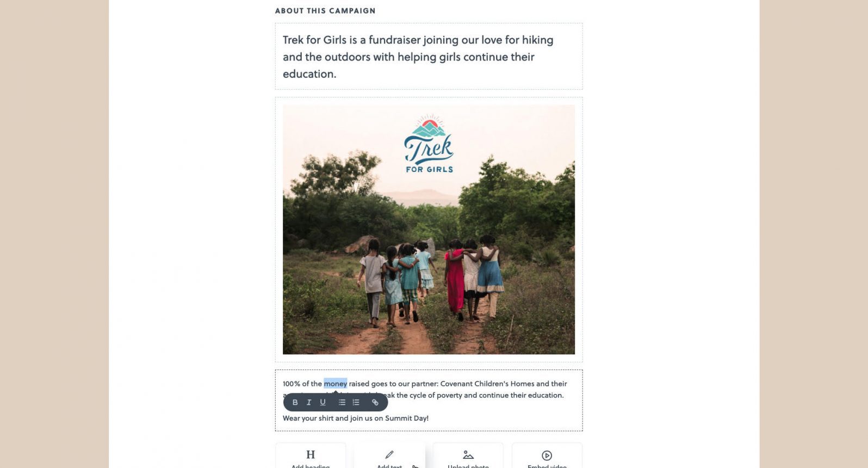The width and height of the screenshot is (868, 468).
Task: Click the Add heading block button
Action: point(311,457)
